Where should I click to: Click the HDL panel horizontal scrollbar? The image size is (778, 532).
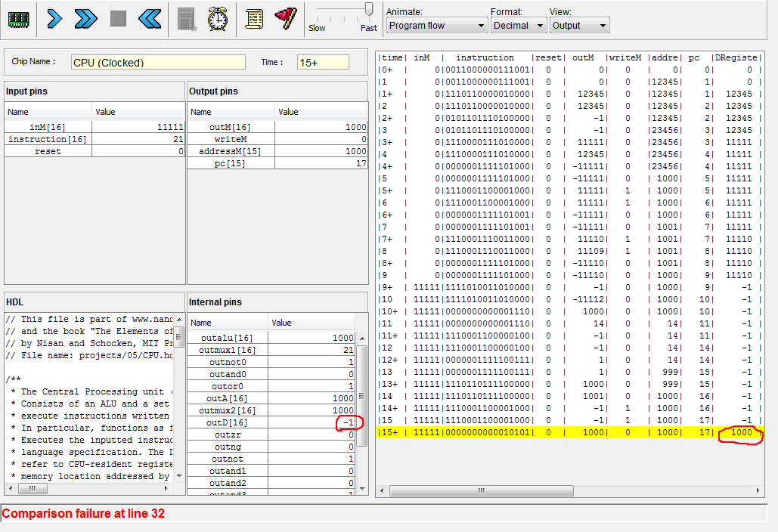coord(94,489)
